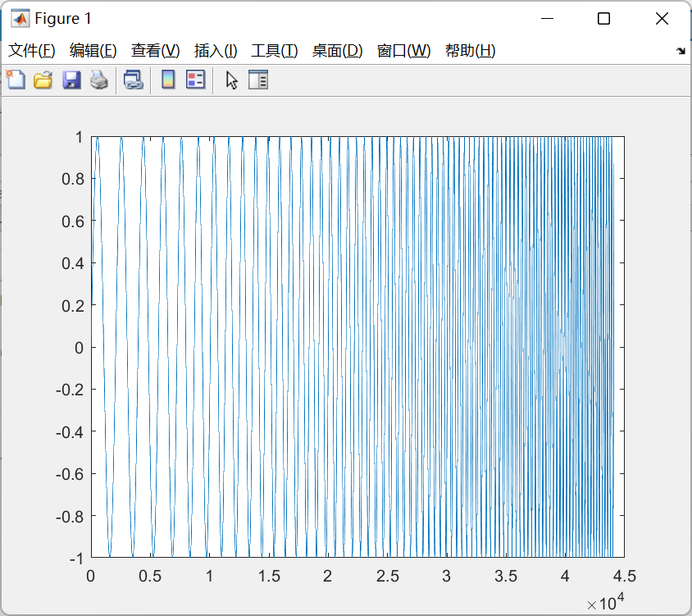
Task: Open the 查看 menu
Action: coord(155,50)
